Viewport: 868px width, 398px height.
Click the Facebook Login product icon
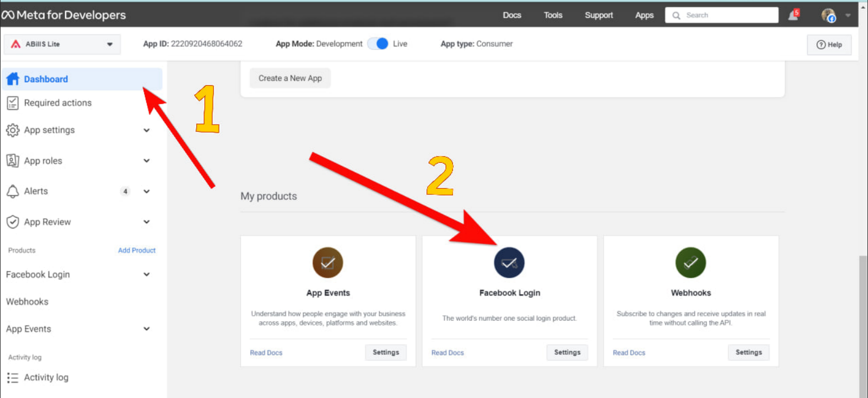click(x=509, y=263)
